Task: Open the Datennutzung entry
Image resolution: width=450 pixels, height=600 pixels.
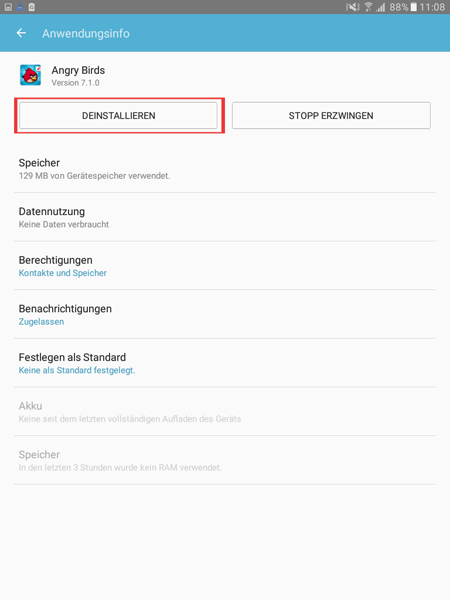Action: coord(225,217)
